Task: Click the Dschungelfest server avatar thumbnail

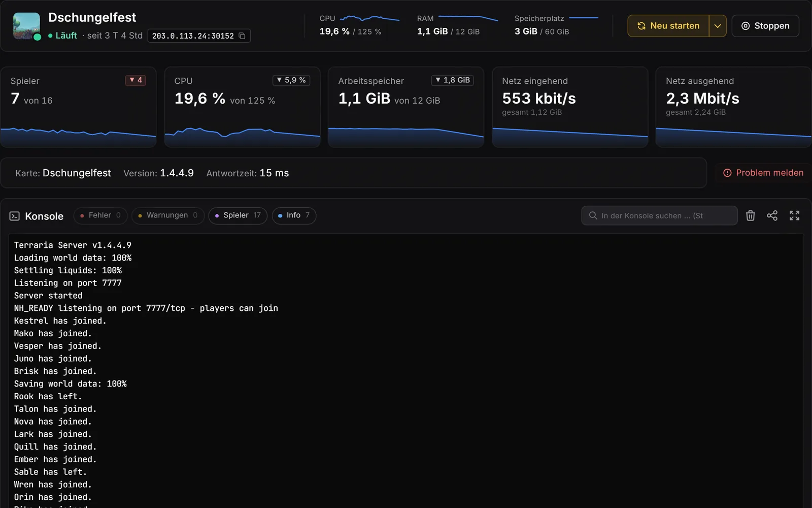Action: coord(26,26)
